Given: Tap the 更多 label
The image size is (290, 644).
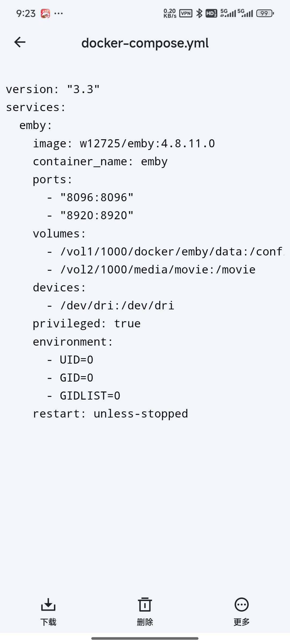Looking at the screenshot, I should coord(242,622).
